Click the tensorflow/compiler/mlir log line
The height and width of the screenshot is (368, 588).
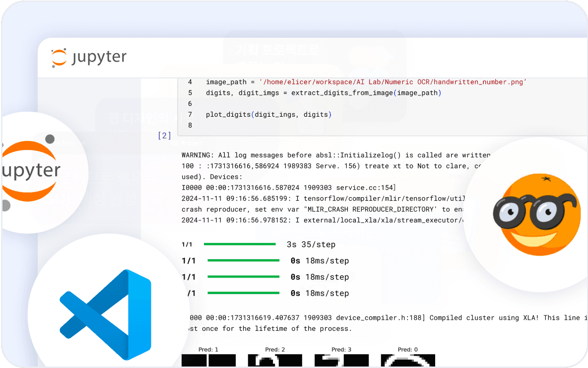(x=323, y=199)
